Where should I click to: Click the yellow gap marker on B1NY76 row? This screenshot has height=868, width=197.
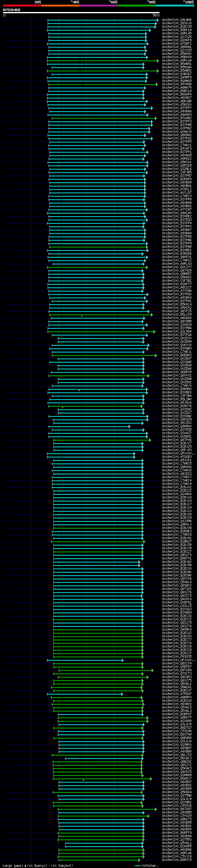[62, 407]
